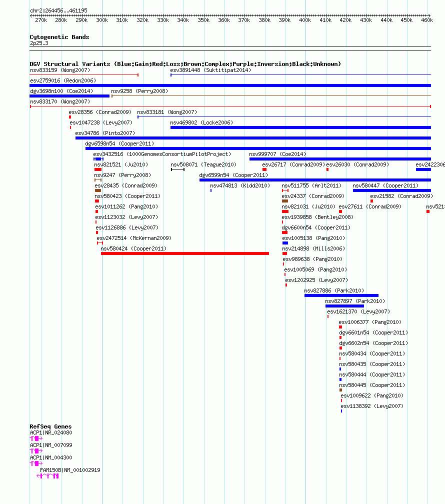Click the dgv6598n54 (Cooper2011) blue bar
This screenshot has width=445, height=504.
coord(258,148)
